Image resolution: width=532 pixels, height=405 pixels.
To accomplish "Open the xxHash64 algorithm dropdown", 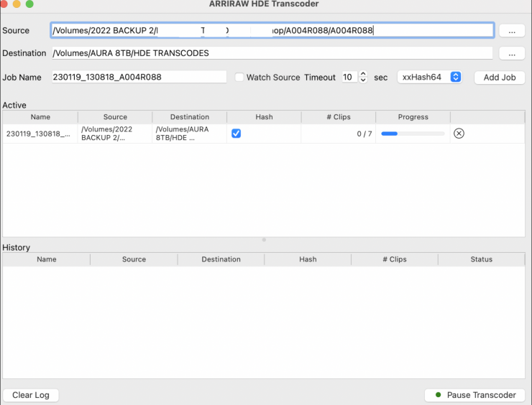I will click(430, 77).
